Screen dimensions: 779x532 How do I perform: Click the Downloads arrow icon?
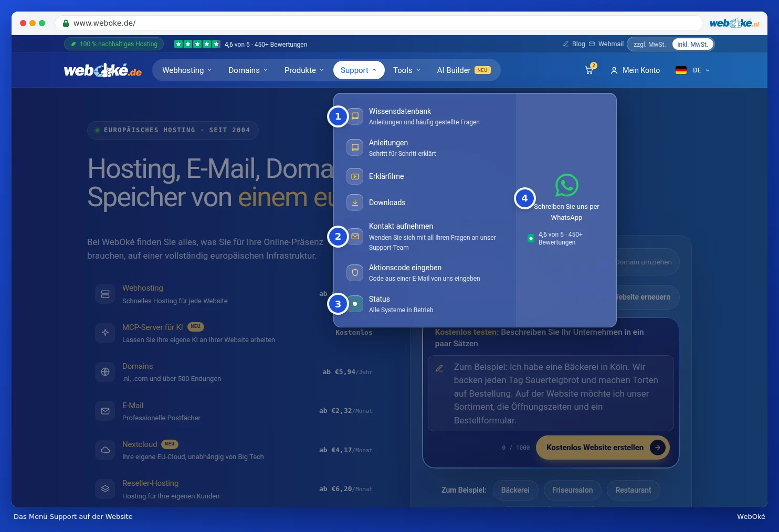355,203
